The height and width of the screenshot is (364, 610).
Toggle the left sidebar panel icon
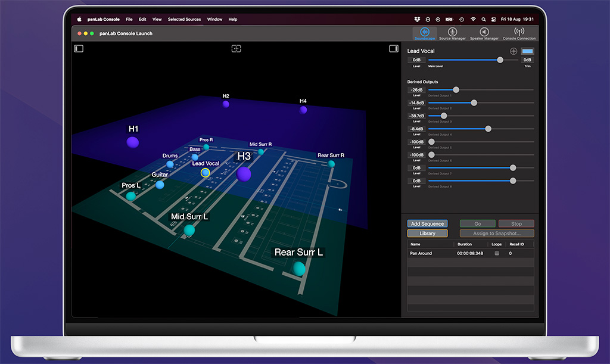pos(79,49)
